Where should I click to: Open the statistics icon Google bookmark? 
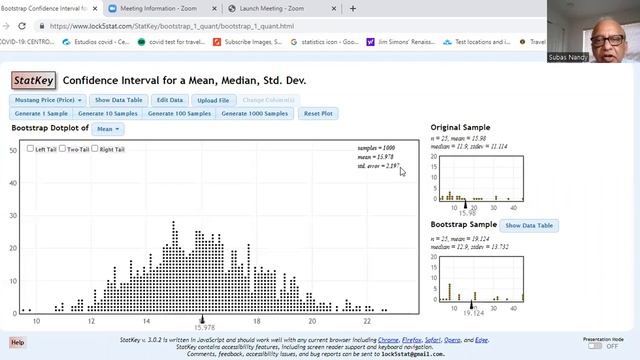click(x=324, y=42)
